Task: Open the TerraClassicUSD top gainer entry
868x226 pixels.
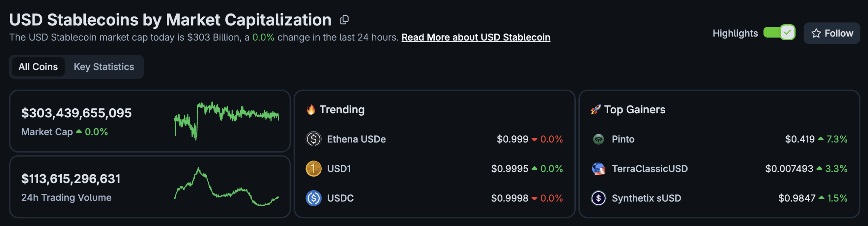Action: (x=649, y=169)
